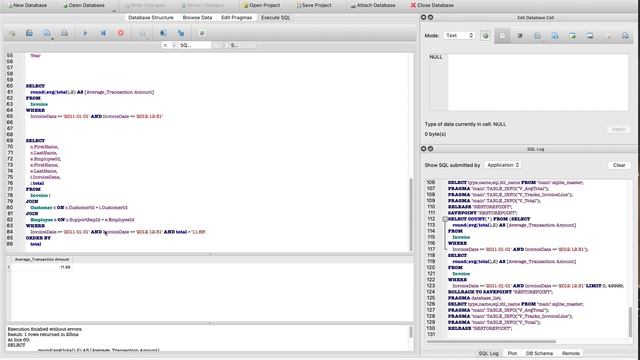Select Plot bottom tab
This screenshot has height=360, width=640.
coord(512,353)
